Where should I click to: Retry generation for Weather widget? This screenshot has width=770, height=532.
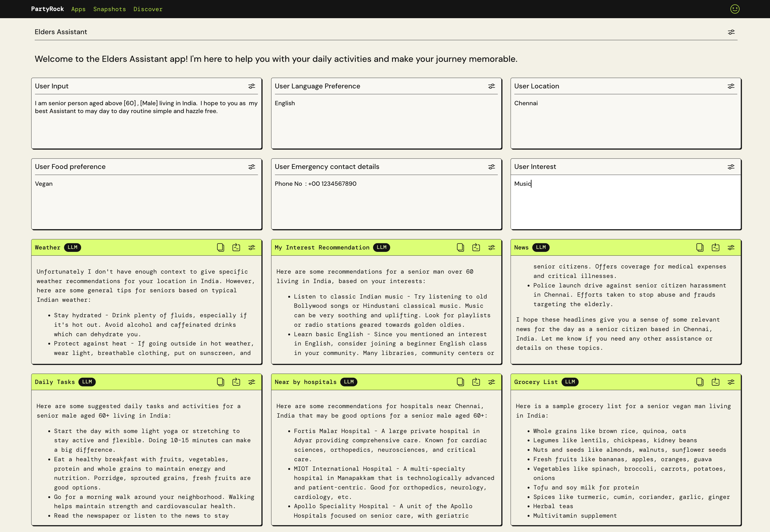(x=236, y=247)
